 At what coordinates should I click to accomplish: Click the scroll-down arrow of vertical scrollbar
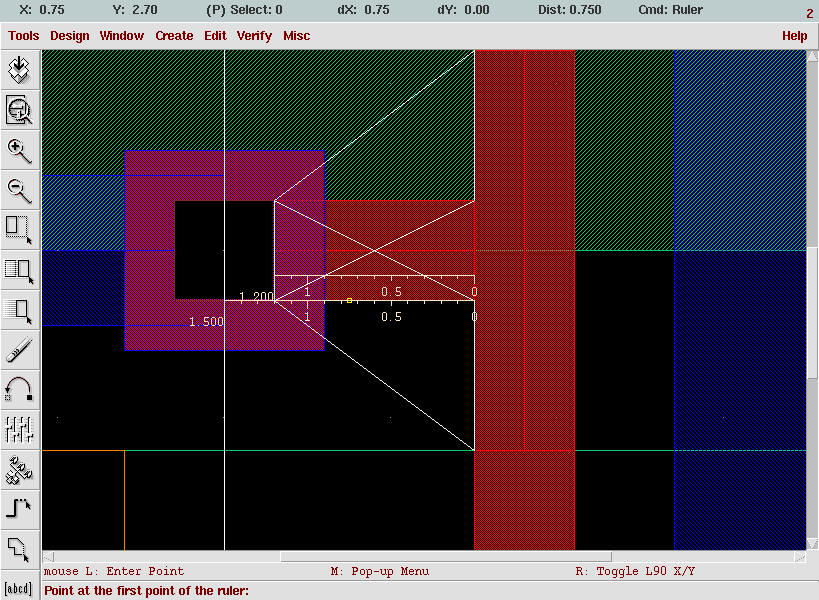(x=812, y=544)
